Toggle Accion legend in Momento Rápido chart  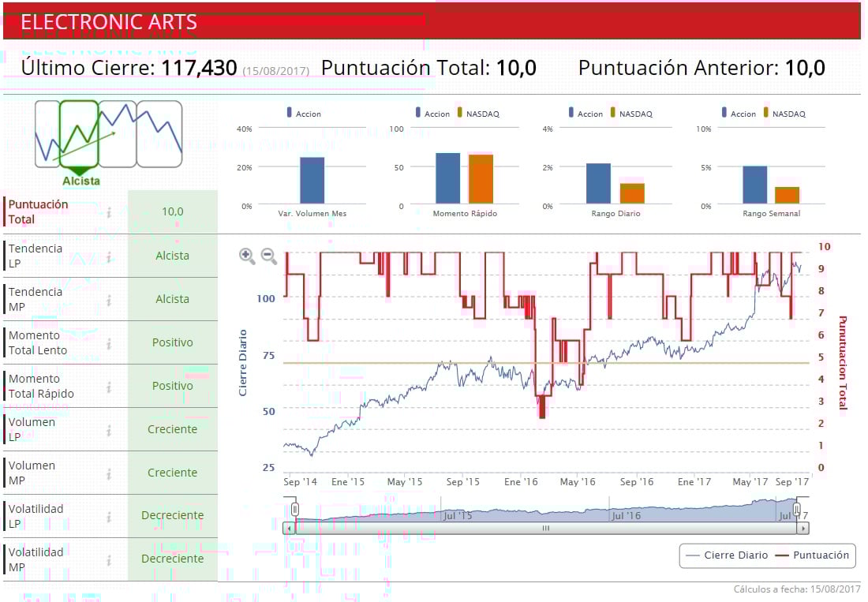coord(432,113)
